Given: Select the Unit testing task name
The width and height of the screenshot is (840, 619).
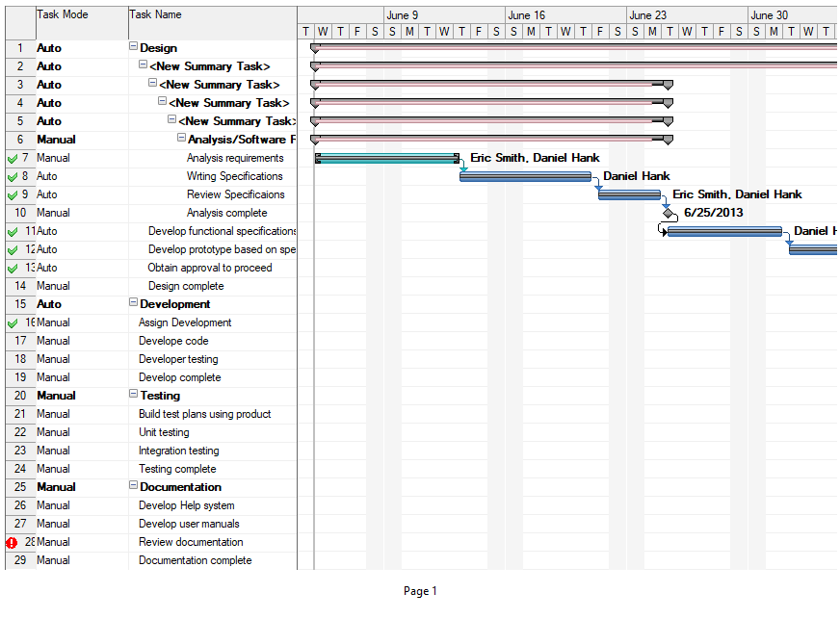Looking at the screenshot, I should pos(164,432).
